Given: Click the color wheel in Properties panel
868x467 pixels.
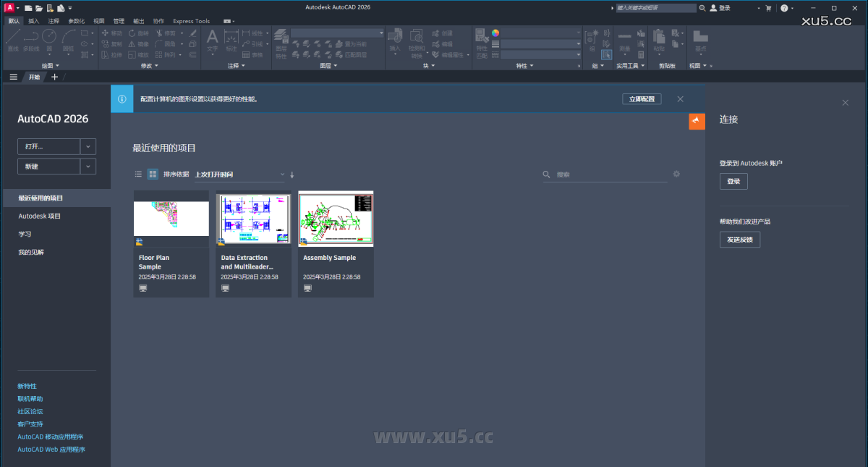Looking at the screenshot, I should 495,33.
